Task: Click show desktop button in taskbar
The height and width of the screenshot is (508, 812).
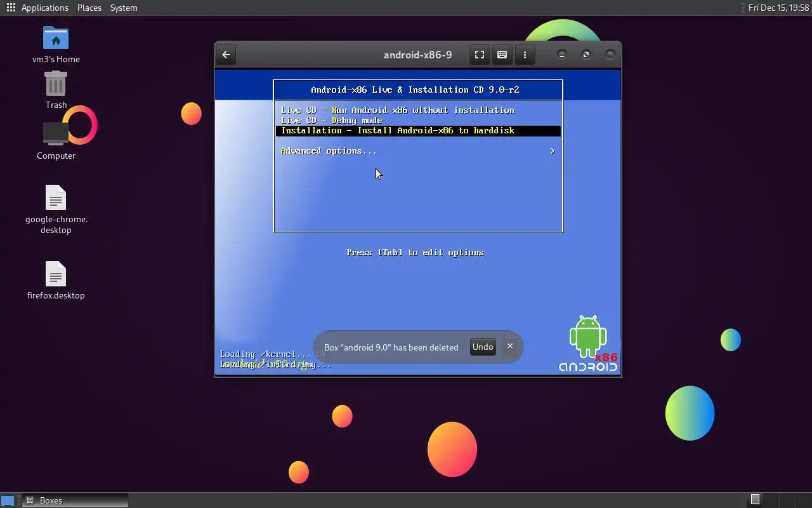Action: [x=8, y=500]
